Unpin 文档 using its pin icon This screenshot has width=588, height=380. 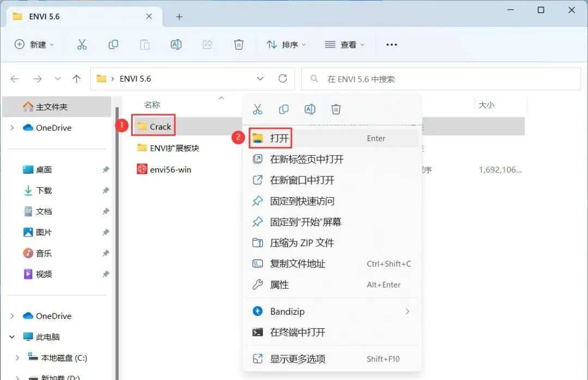pyautogui.click(x=106, y=212)
